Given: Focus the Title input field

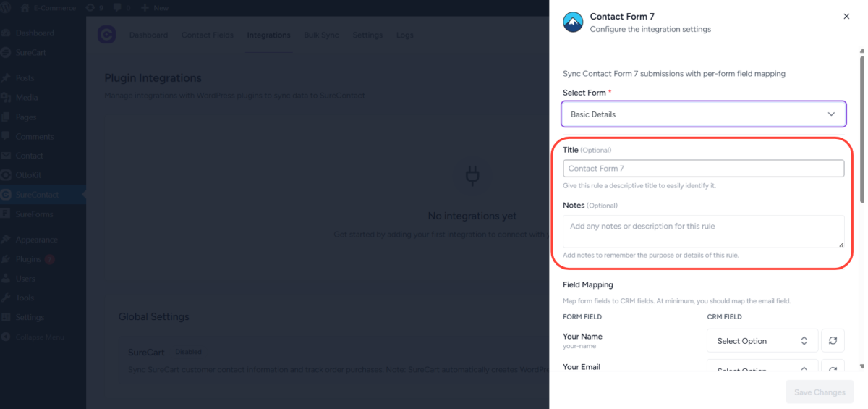Looking at the screenshot, I should 703,169.
